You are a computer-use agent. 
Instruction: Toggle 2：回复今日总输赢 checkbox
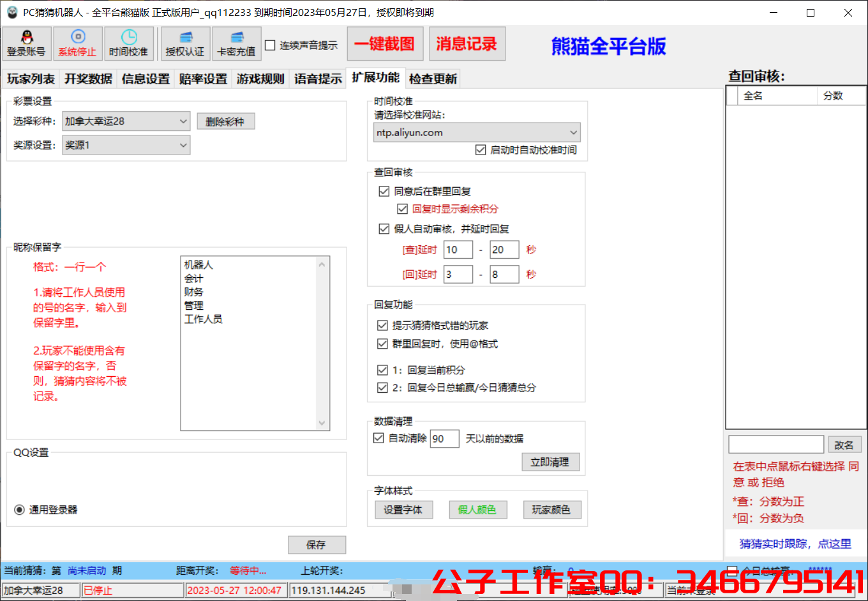382,388
